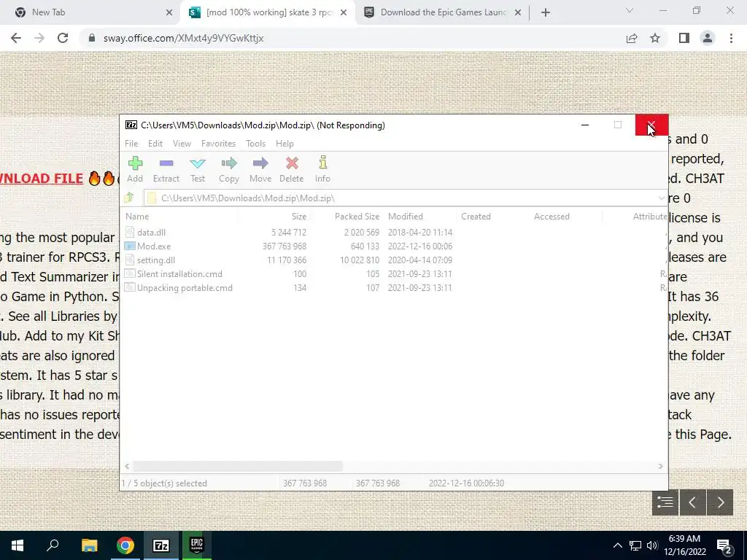Click the red Delete toolbar icon
Viewport: 747px width, 560px height.
tap(292, 169)
